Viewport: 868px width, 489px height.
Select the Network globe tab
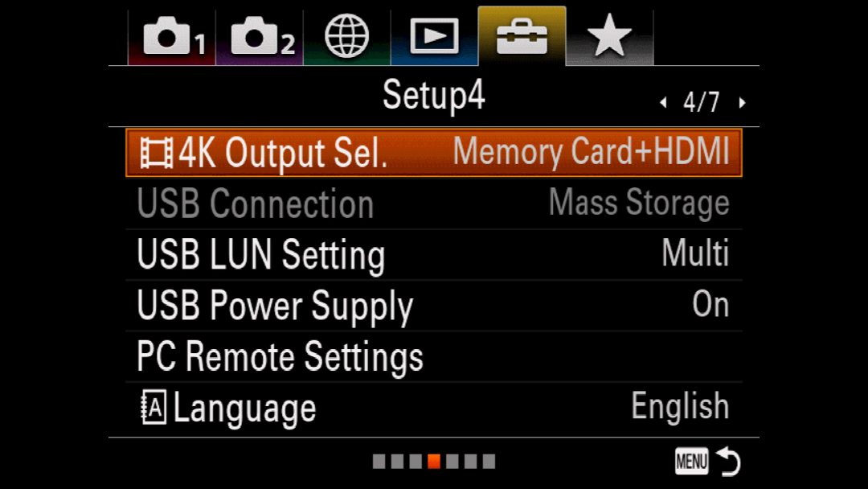coord(346,37)
